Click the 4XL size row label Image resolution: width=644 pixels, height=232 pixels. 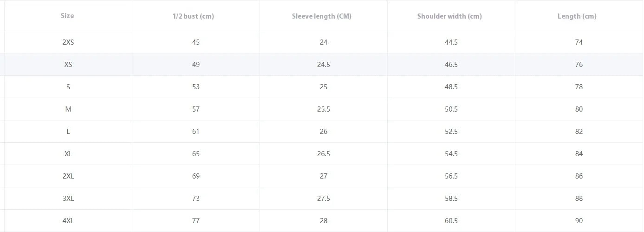68,221
